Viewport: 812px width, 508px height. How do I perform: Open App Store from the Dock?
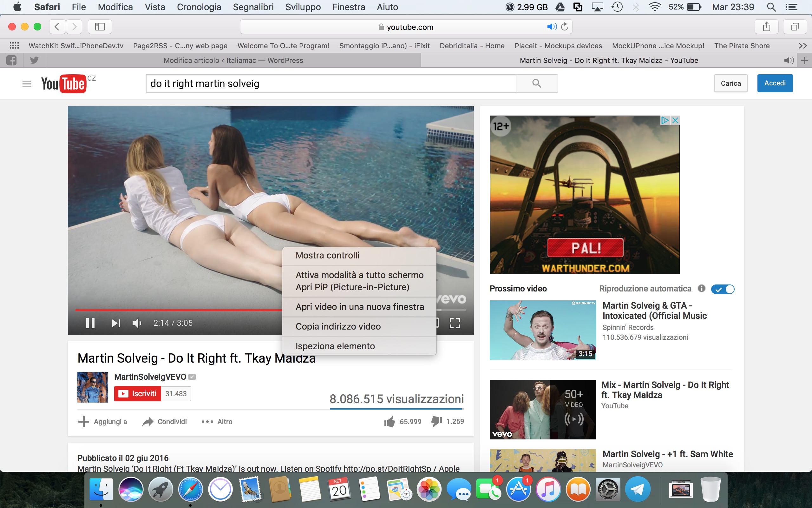518,489
